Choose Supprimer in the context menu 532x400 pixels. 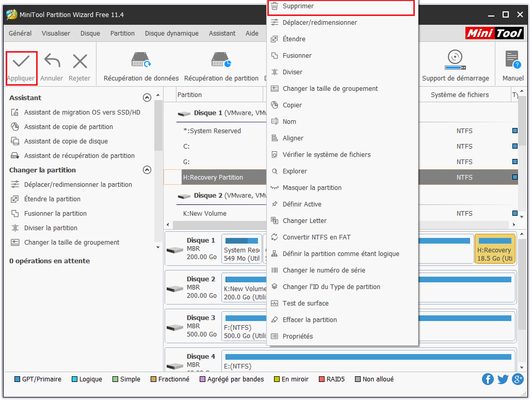[x=298, y=6]
